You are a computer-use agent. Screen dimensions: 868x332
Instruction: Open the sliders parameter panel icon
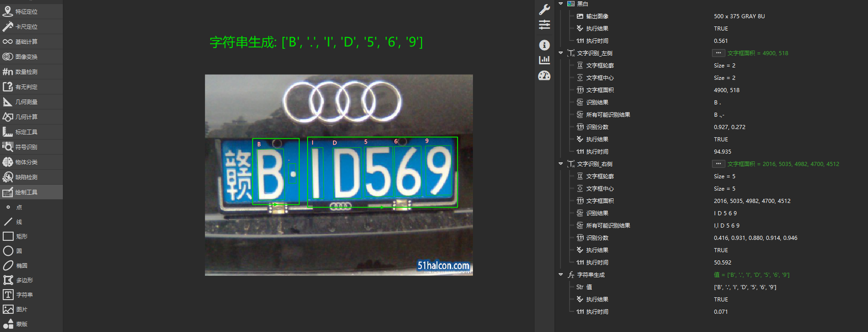pyautogui.click(x=544, y=25)
